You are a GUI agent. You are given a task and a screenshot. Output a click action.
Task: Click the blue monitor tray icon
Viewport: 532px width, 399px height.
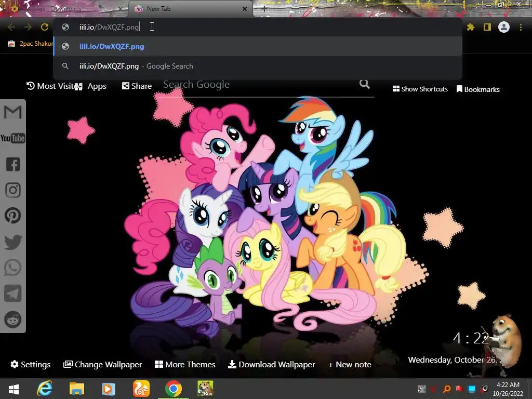tap(472, 389)
